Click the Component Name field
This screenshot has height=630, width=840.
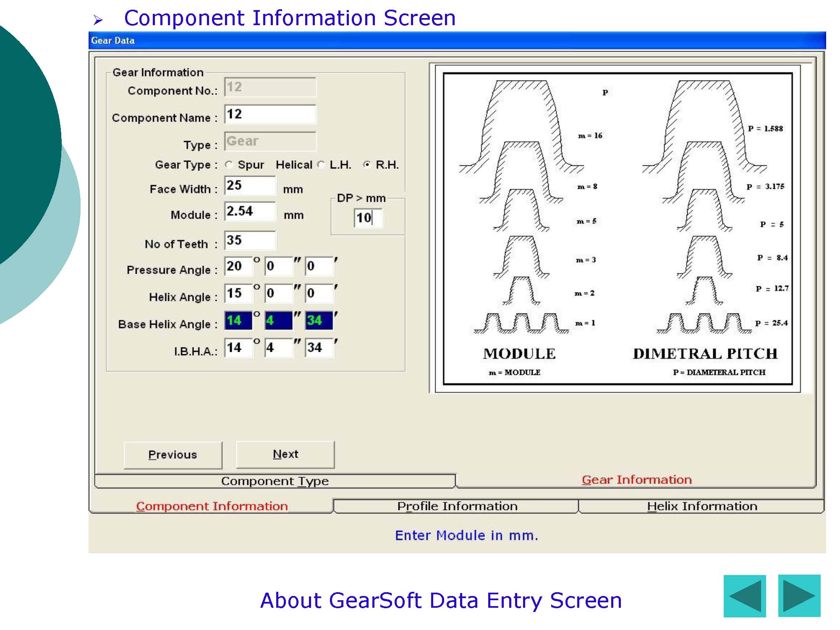[x=270, y=114]
